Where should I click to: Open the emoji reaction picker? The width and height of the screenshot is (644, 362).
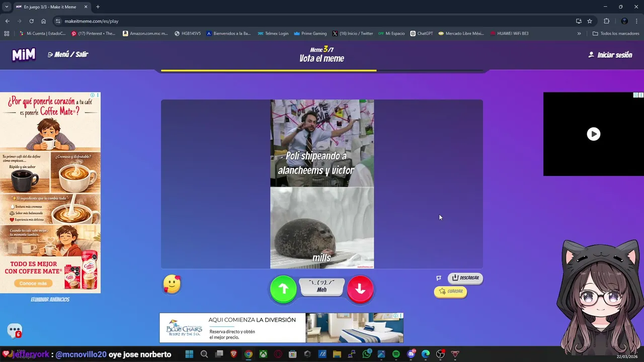pos(172,285)
